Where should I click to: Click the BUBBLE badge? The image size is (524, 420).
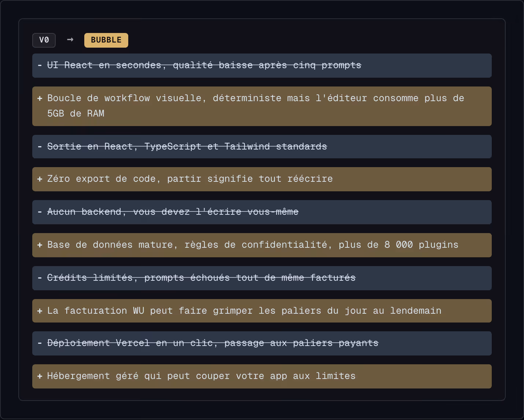[106, 40]
